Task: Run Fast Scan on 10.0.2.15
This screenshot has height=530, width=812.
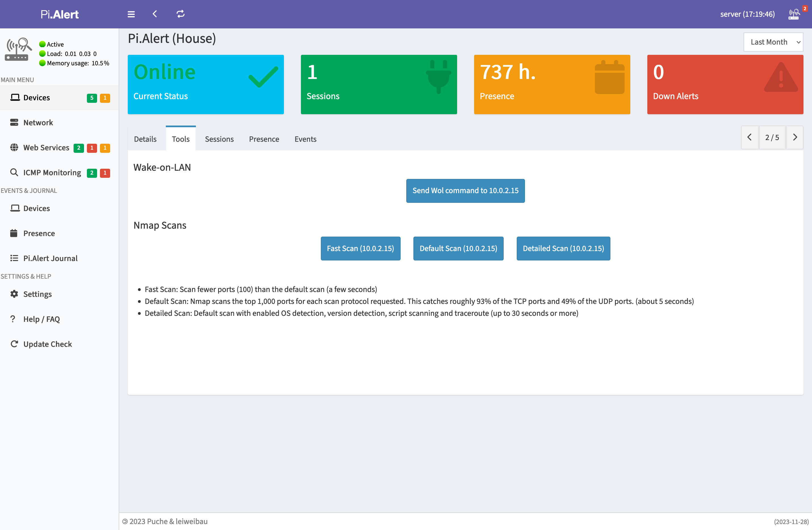Action: [360, 249]
